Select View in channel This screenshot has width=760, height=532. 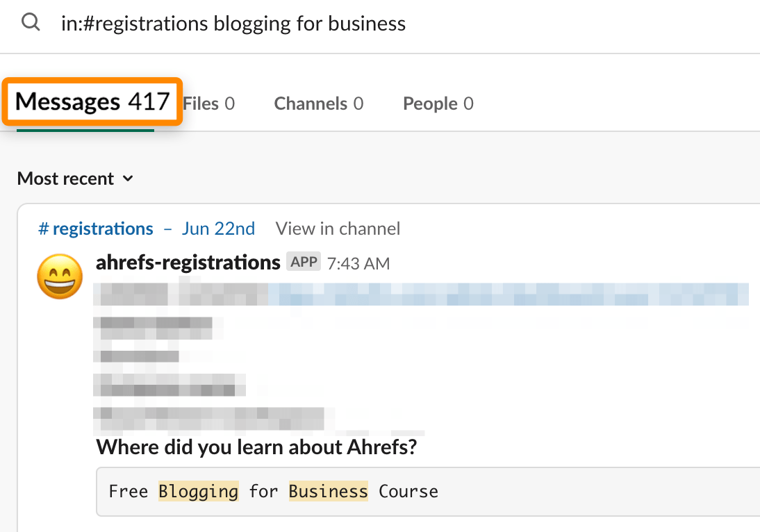338,228
